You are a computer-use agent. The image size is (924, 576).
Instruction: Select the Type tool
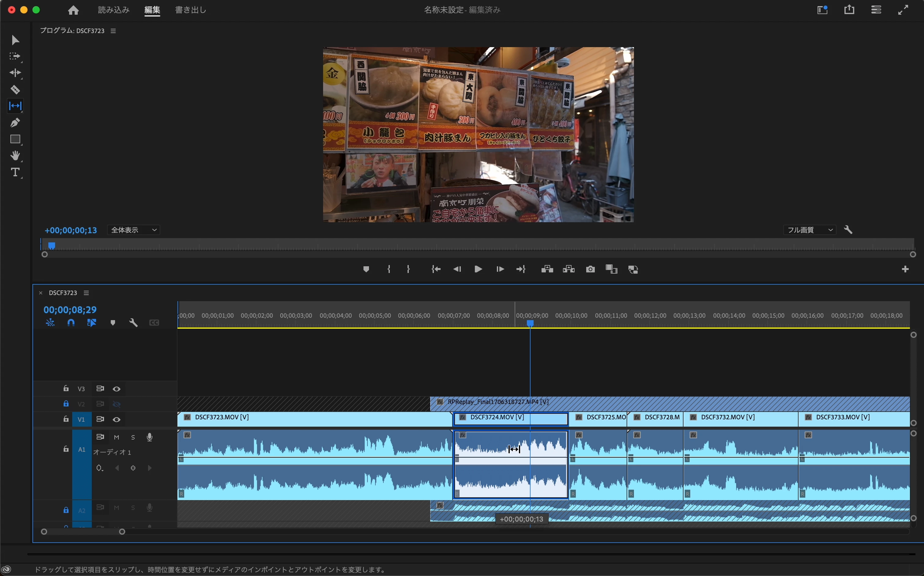pyautogui.click(x=15, y=172)
